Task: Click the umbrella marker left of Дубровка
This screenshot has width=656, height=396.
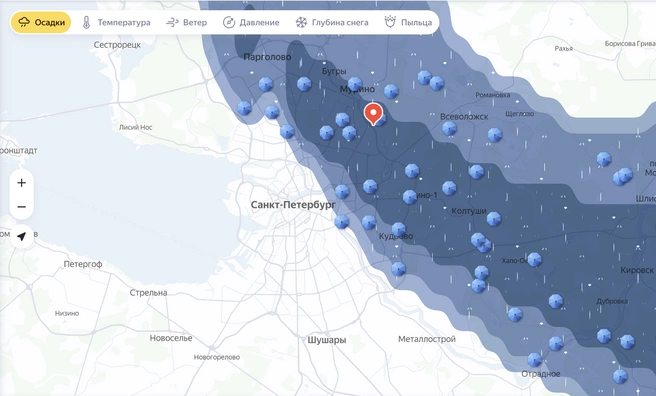Action: 556,301
